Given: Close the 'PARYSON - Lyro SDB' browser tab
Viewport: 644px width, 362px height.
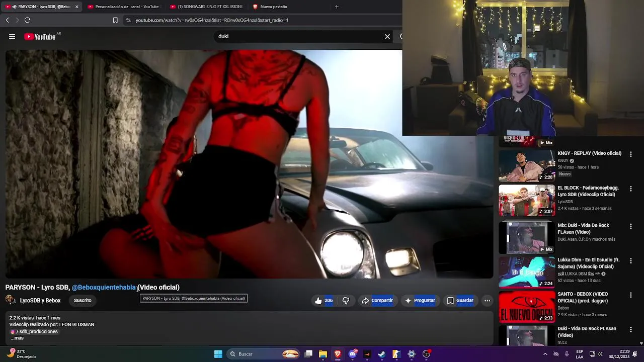Looking at the screenshot, I should 76,7.
